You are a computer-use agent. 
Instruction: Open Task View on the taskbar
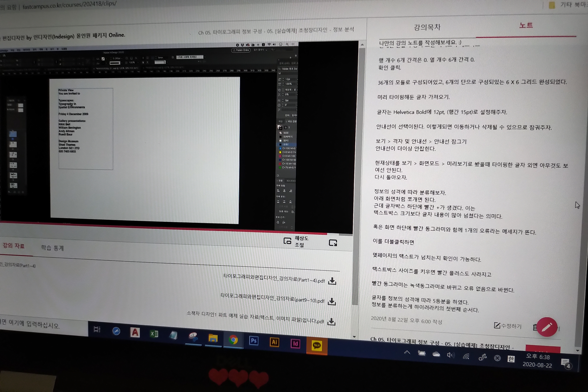click(97, 329)
